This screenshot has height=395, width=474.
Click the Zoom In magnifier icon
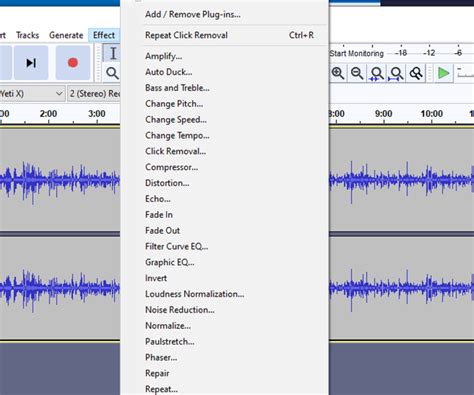pos(338,73)
